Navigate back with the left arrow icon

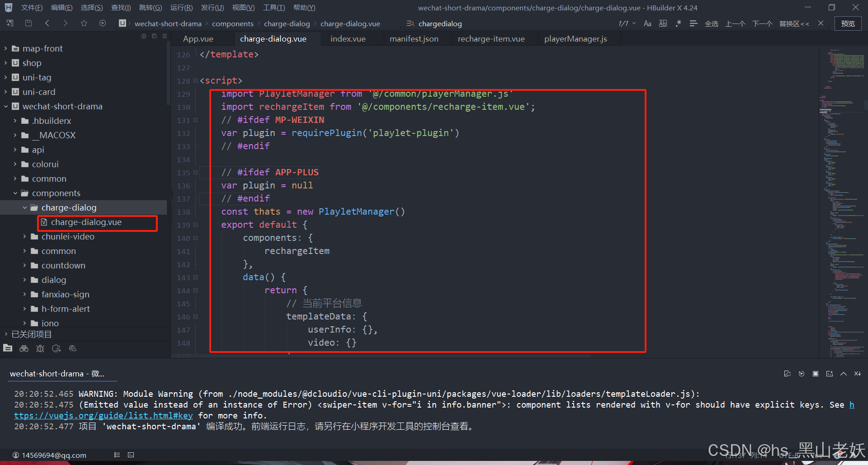[47, 23]
